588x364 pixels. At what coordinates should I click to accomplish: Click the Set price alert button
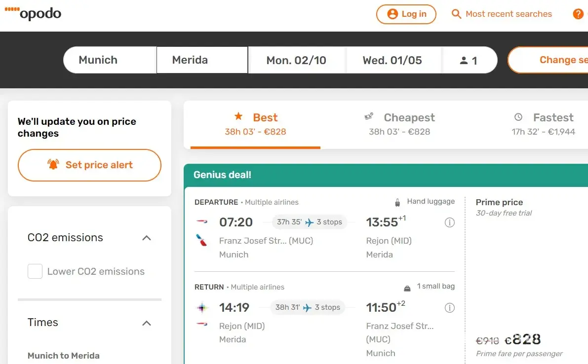[x=89, y=165]
